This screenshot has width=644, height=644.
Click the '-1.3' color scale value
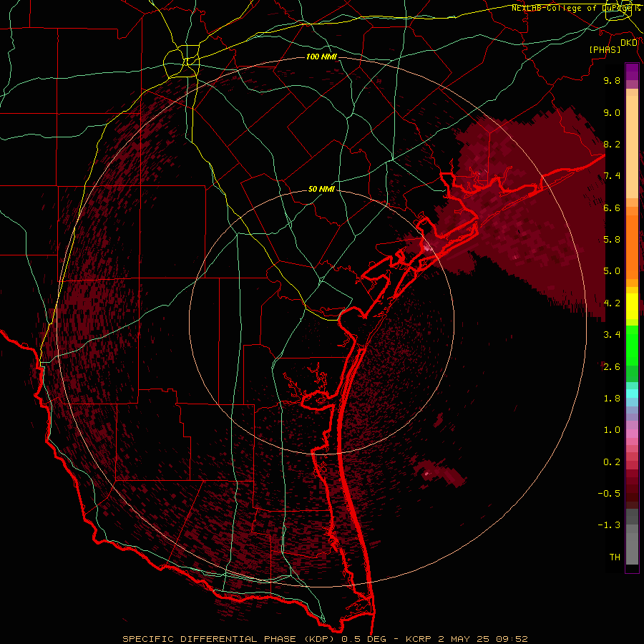(x=609, y=525)
